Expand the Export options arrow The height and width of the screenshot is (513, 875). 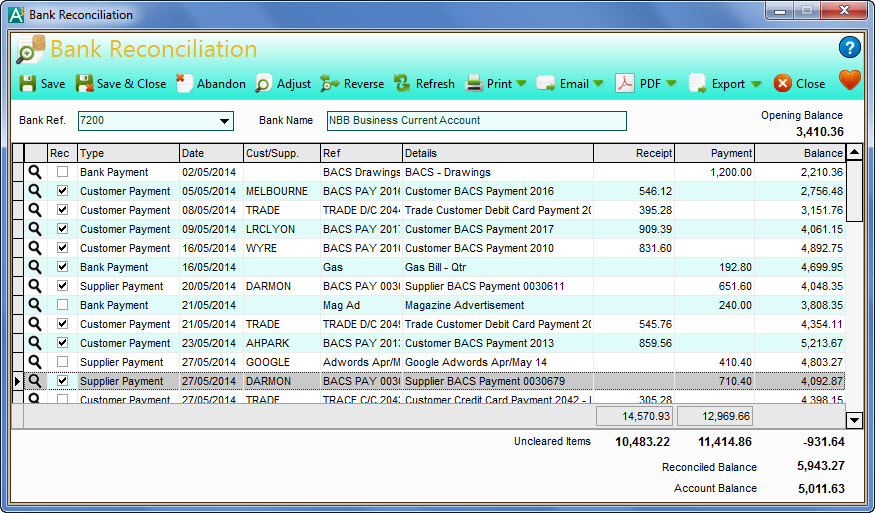pyautogui.click(x=756, y=84)
